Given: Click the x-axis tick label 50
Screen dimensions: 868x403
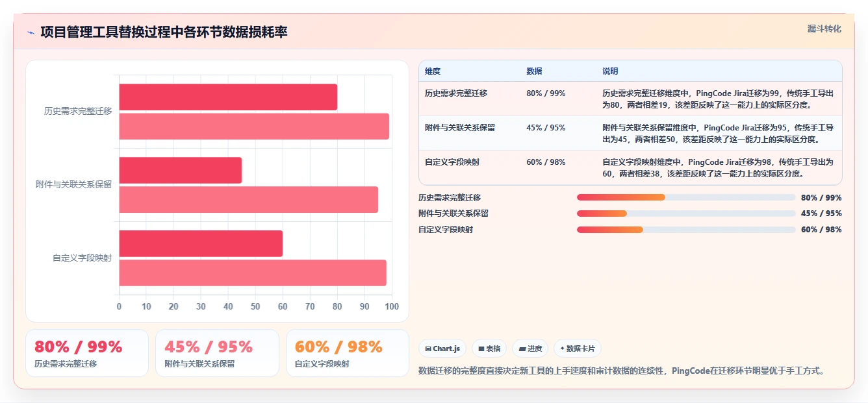Looking at the screenshot, I should (255, 306).
